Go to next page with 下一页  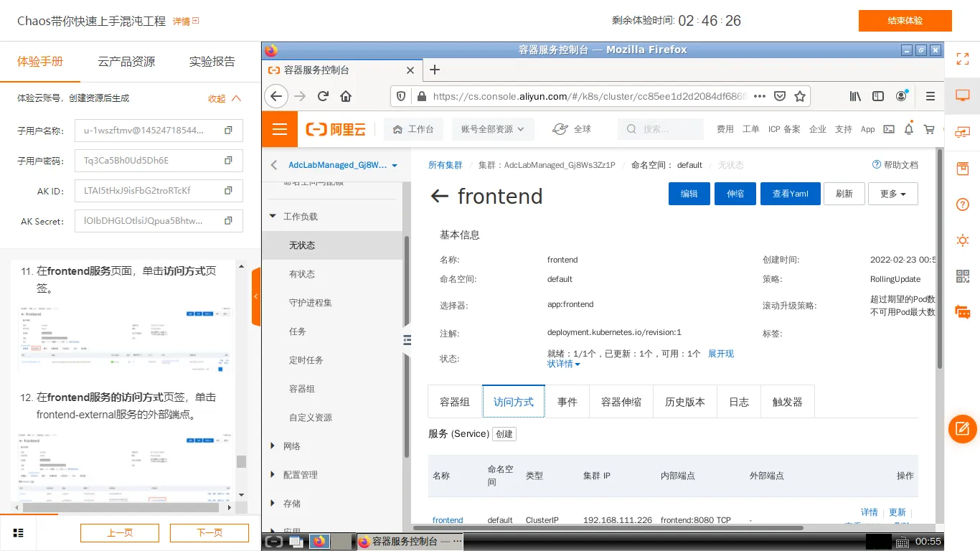coord(209,532)
